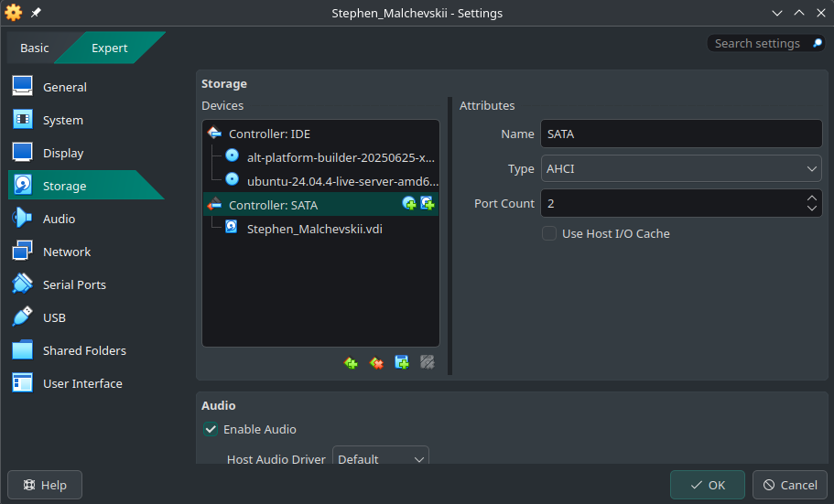Open the controller Type dropdown

tap(681, 168)
